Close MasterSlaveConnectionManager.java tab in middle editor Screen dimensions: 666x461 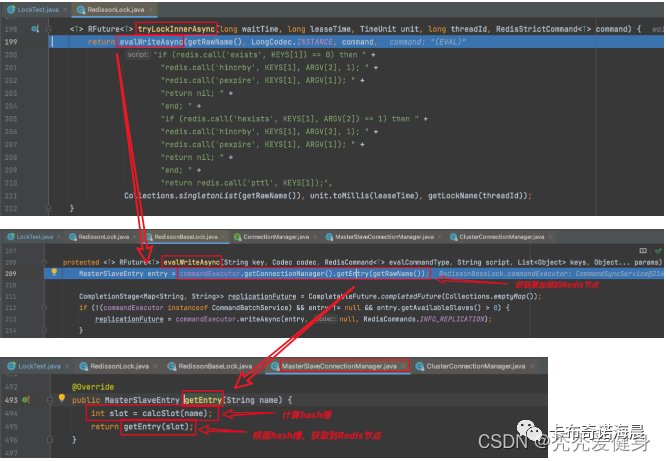coord(440,237)
